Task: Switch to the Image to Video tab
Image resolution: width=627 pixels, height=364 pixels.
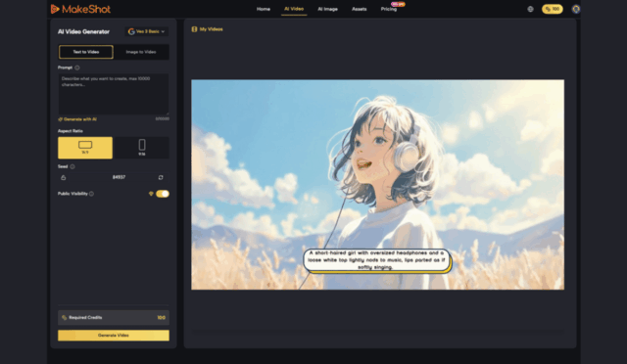Action: coord(141,52)
